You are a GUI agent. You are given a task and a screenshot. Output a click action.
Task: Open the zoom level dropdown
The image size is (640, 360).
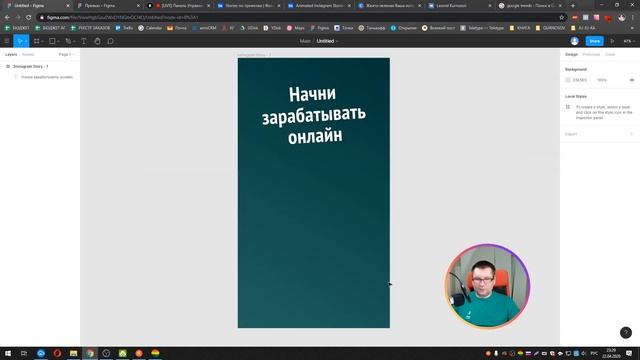(x=629, y=41)
